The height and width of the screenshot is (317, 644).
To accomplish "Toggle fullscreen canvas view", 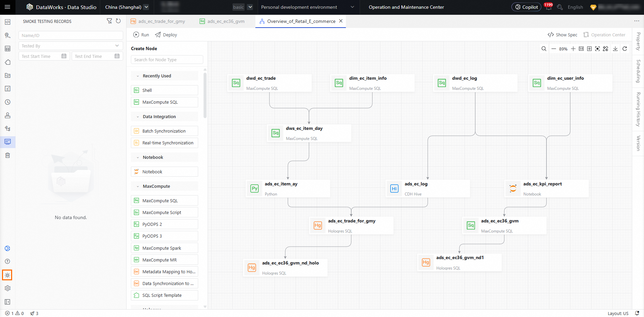I will point(597,49).
